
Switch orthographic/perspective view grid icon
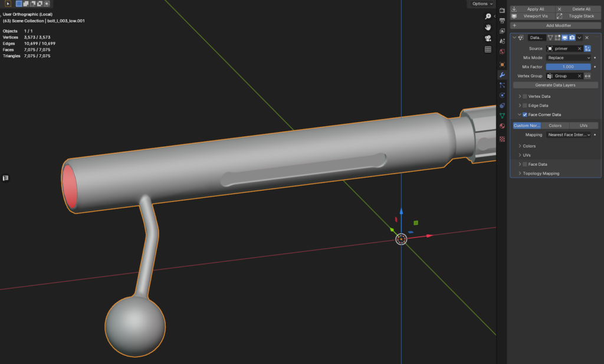point(488,50)
